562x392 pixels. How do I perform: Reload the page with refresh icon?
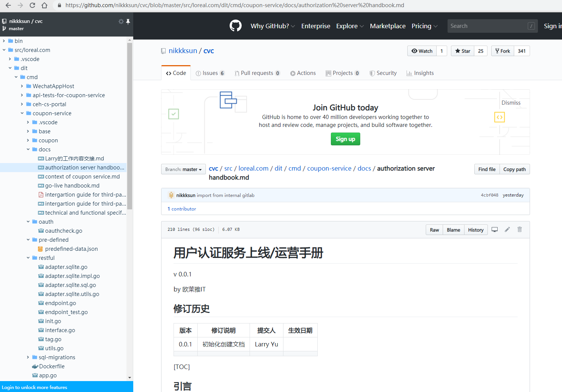[x=32, y=5]
